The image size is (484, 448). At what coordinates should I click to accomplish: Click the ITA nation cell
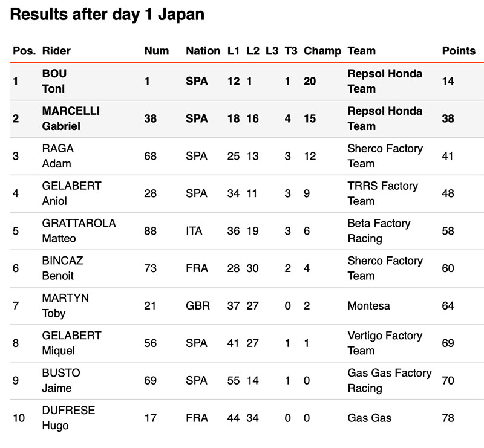click(194, 231)
